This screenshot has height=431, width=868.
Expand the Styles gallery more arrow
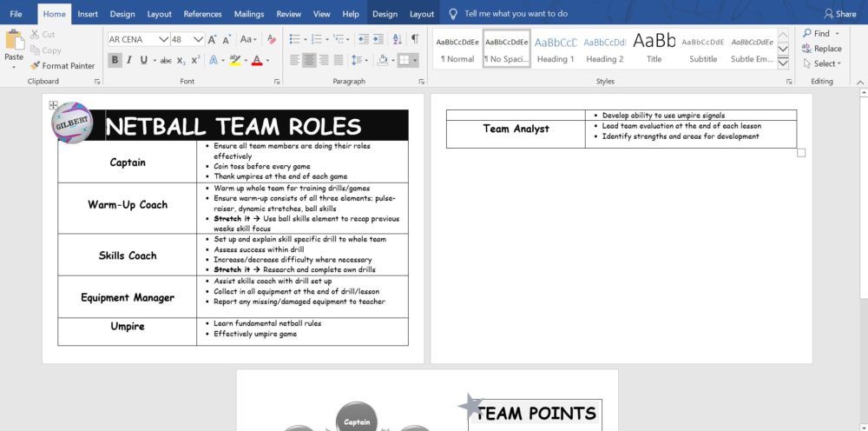tap(783, 63)
